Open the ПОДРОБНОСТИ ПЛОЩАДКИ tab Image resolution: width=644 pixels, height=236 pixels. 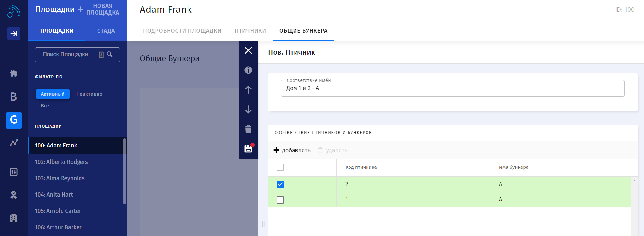[x=182, y=31]
